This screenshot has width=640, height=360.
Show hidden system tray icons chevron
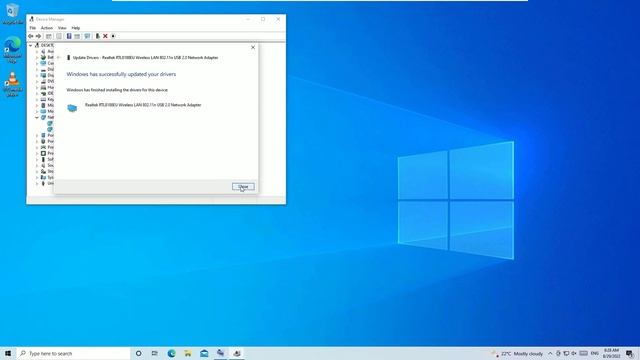pyautogui.click(x=550, y=353)
